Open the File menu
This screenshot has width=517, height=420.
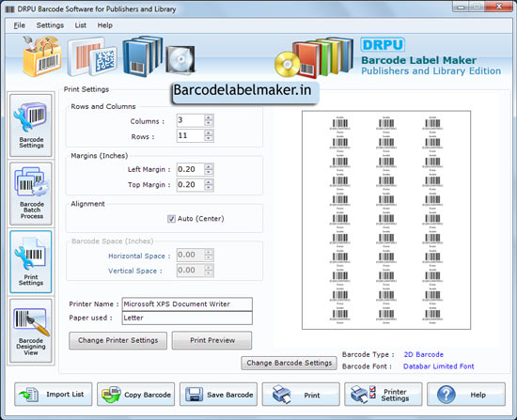(20, 25)
